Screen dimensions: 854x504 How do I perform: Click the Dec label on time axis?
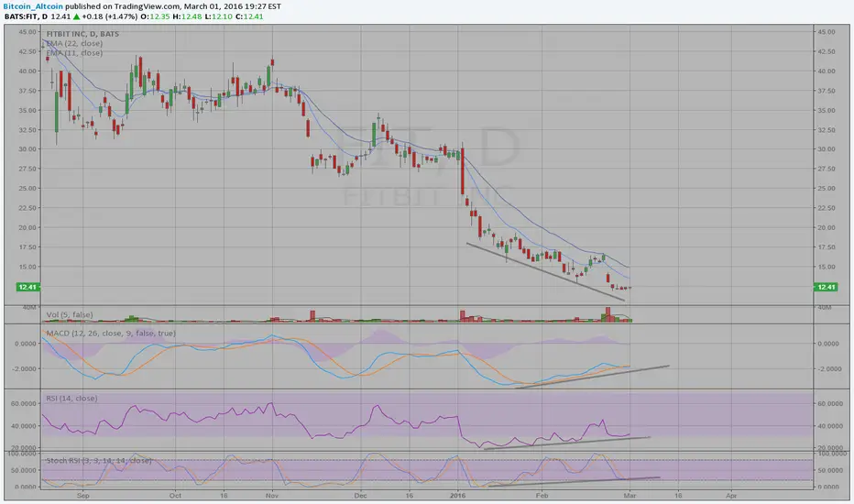tap(360, 496)
